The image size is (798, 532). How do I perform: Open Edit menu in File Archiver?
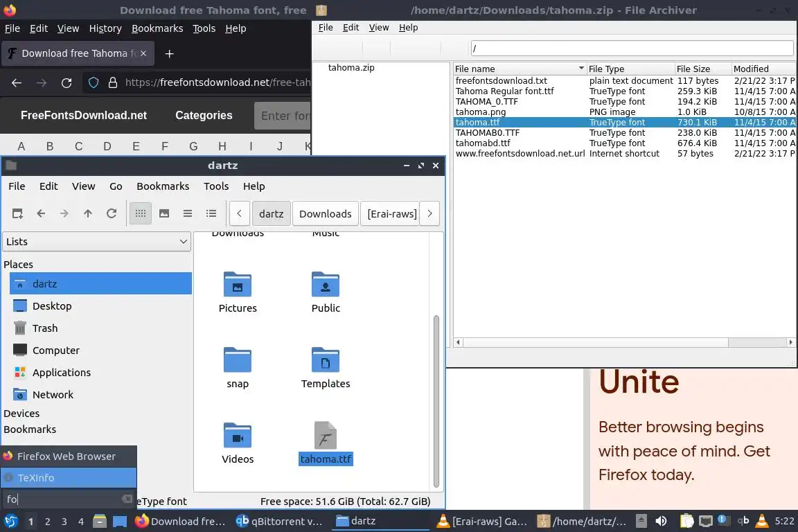click(x=351, y=28)
